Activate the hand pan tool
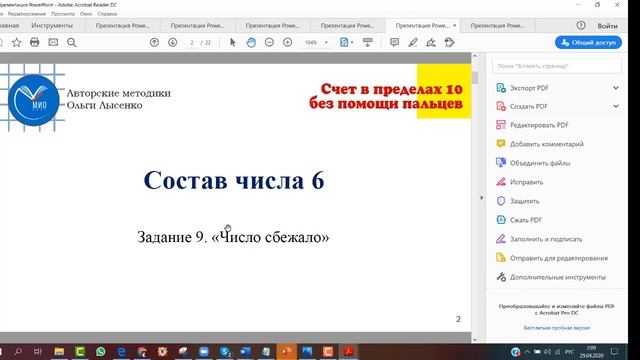 coord(251,42)
